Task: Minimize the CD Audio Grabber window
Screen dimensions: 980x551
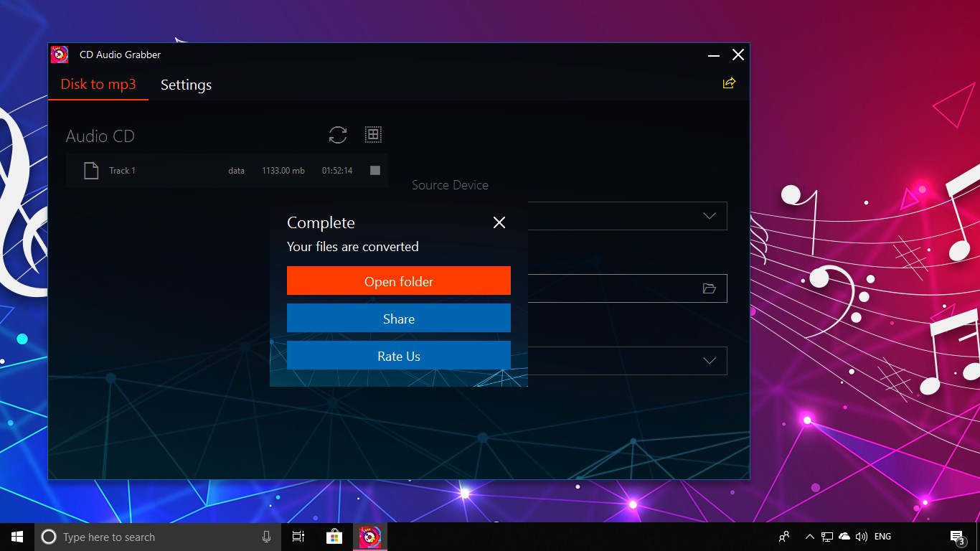Action: coord(713,55)
